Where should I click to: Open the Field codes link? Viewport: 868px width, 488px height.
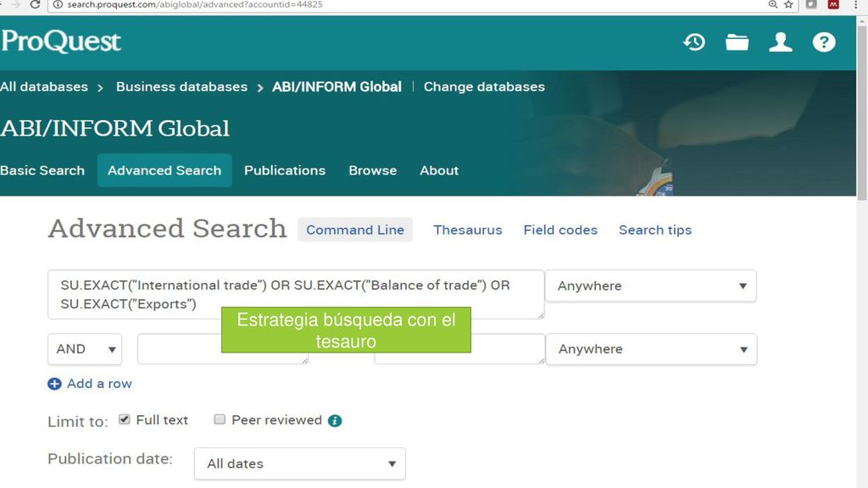560,230
